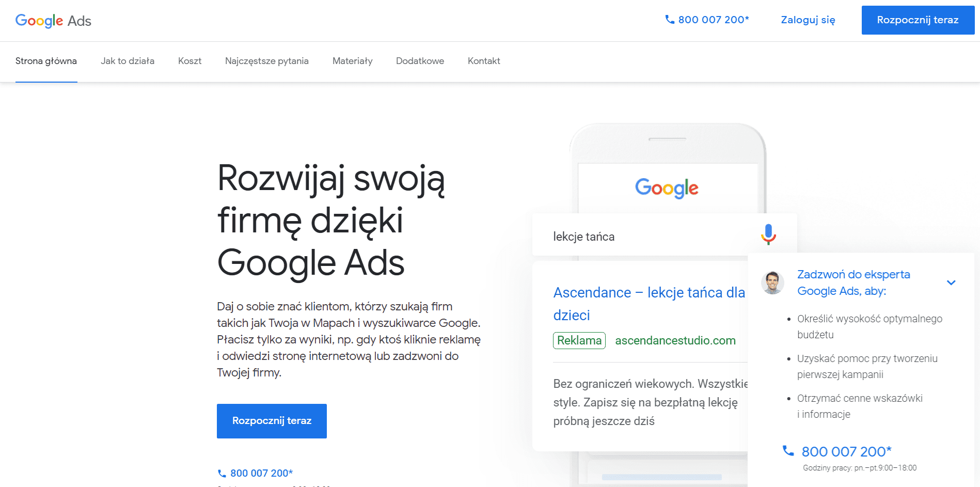
Task: Click the phone icon next to 800 007 200 bottom left
Action: point(222,473)
